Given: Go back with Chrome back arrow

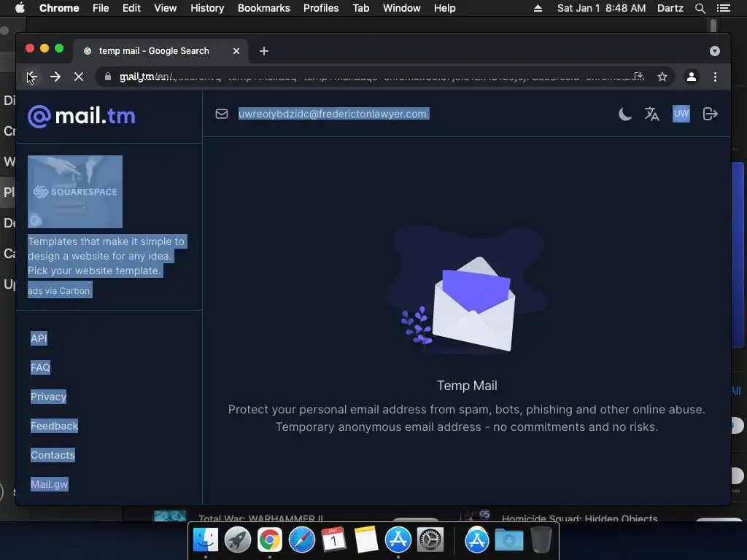Looking at the screenshot, I should point(31,77).
